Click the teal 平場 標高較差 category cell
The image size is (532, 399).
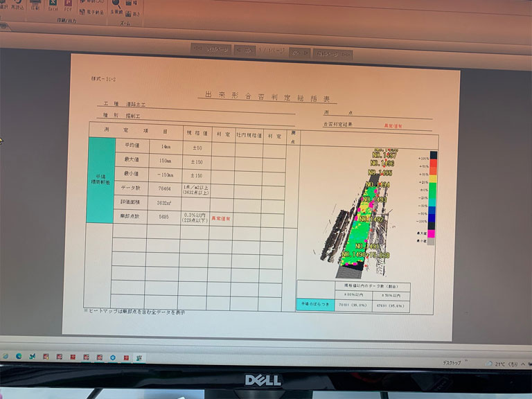point(100,180)
